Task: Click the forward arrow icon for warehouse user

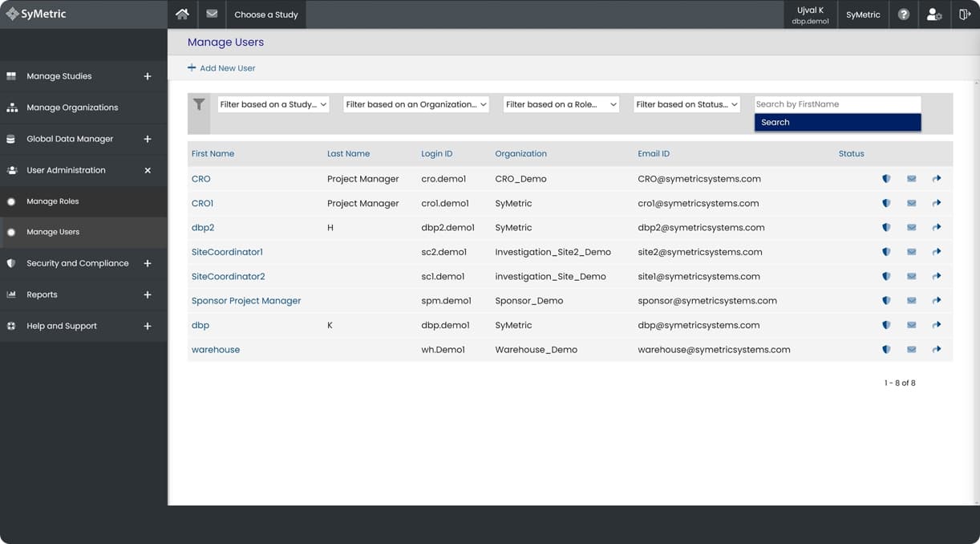Action: [937, 349]
